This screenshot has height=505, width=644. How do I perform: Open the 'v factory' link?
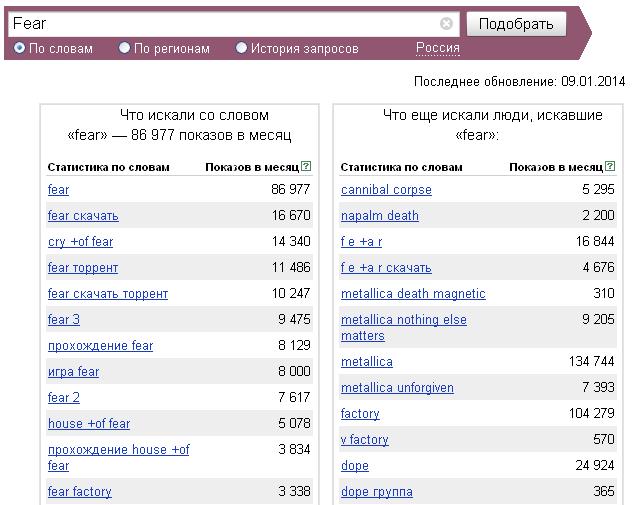[x=365, y=440]
